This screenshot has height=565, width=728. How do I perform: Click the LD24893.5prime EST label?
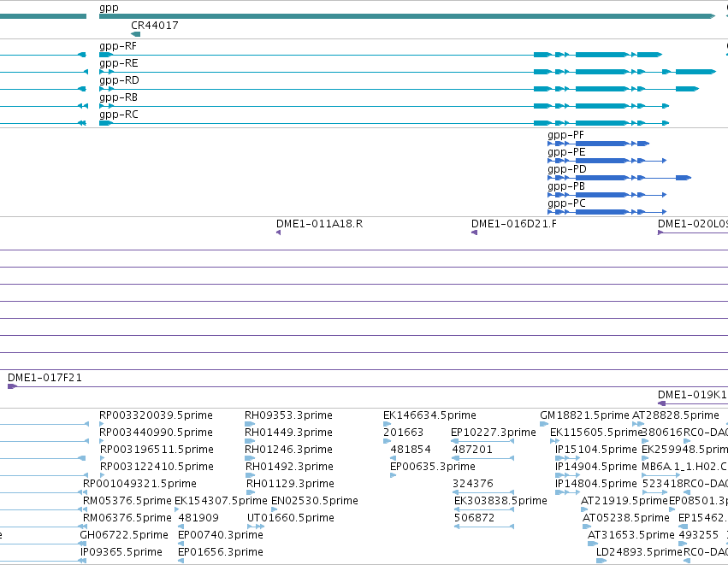[x=639, y=552]
